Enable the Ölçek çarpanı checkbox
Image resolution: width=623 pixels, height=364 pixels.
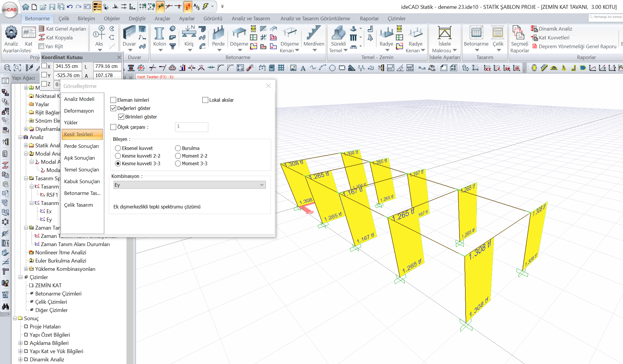coord(113,127)
